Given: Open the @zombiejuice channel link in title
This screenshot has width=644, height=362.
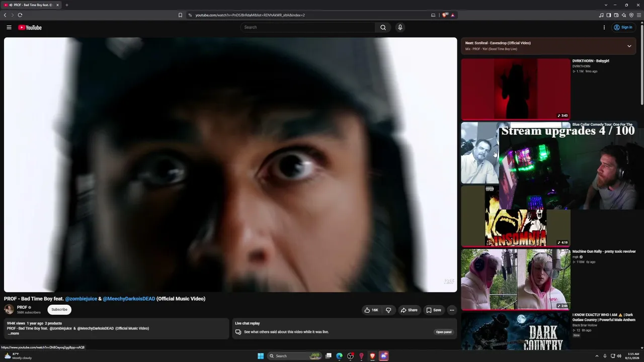Looking at the screenshot, I should coord(81,299).
